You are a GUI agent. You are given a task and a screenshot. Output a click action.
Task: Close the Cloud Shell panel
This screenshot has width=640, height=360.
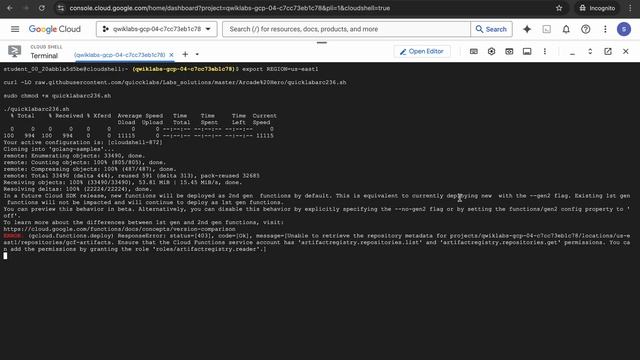[x=626, y=51]
